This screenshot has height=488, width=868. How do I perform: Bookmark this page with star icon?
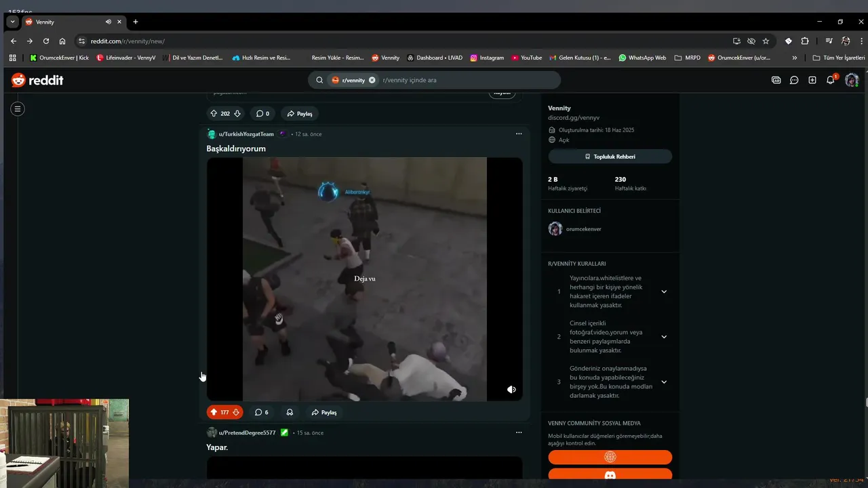coord(766,41)
